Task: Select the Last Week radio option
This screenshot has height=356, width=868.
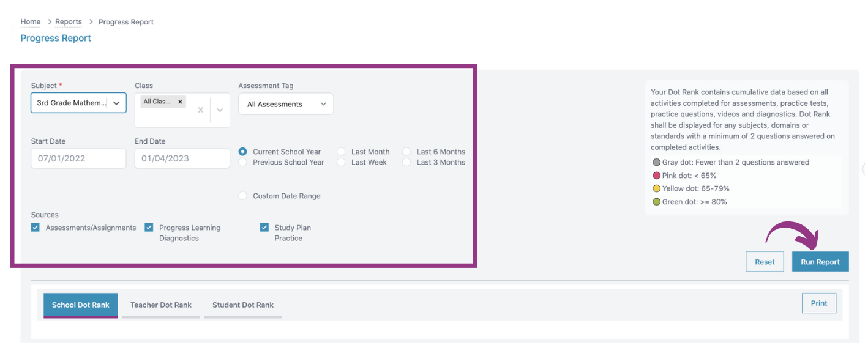Action: click(341, 162)
